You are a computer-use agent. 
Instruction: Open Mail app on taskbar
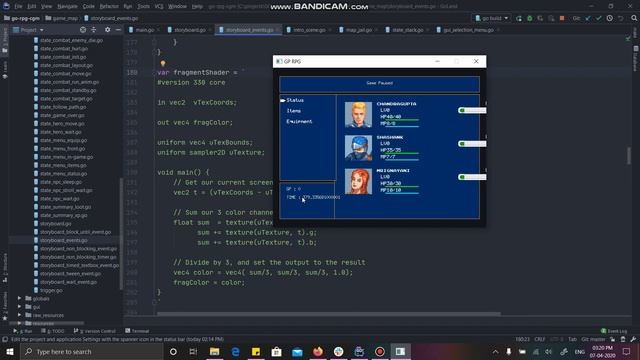pos(297,351)
